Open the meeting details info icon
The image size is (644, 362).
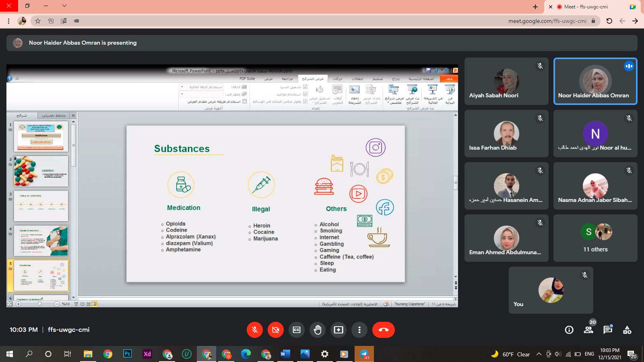pos(569,330)
